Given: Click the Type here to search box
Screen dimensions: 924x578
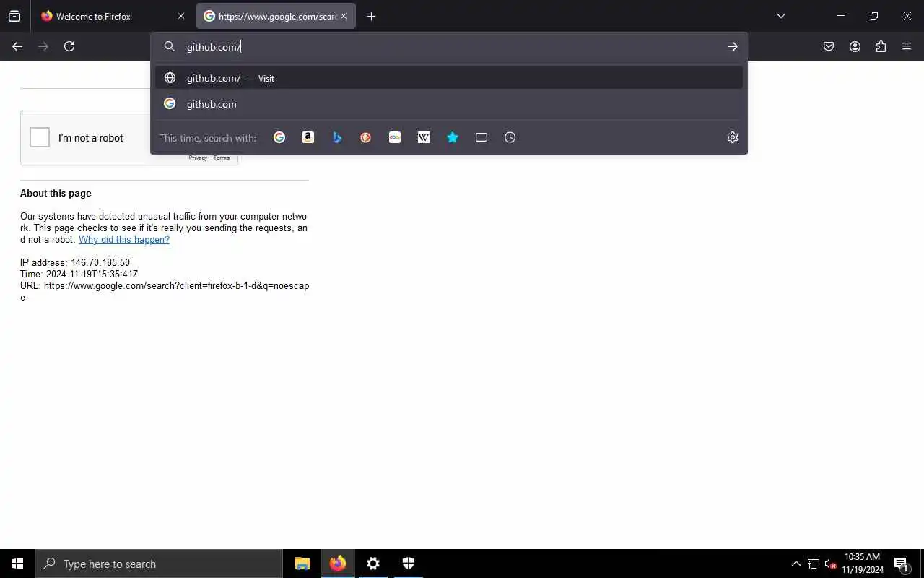Looking at the screenshot, I should 159,564.
